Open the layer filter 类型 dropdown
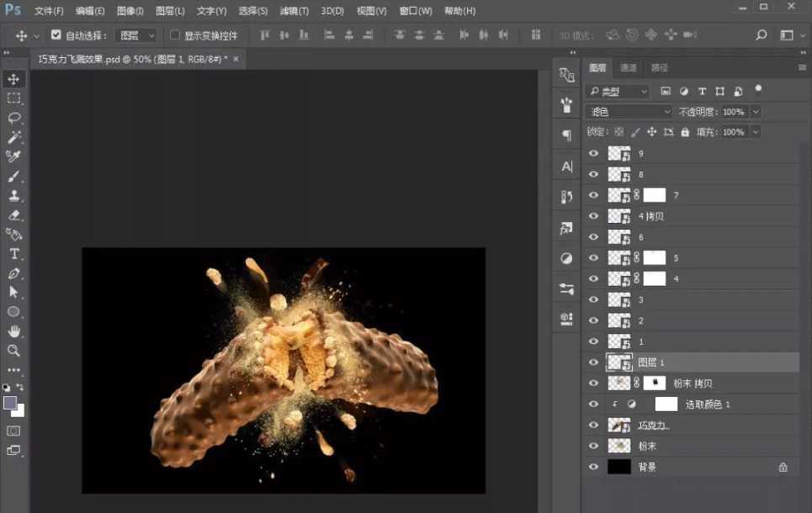 [x=618, y=92]
